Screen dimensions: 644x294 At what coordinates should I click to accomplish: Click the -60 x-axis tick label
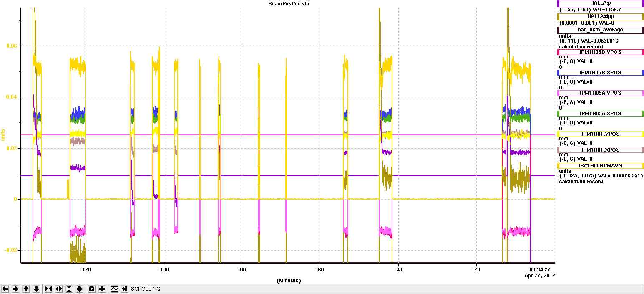(x=320, y=270)
